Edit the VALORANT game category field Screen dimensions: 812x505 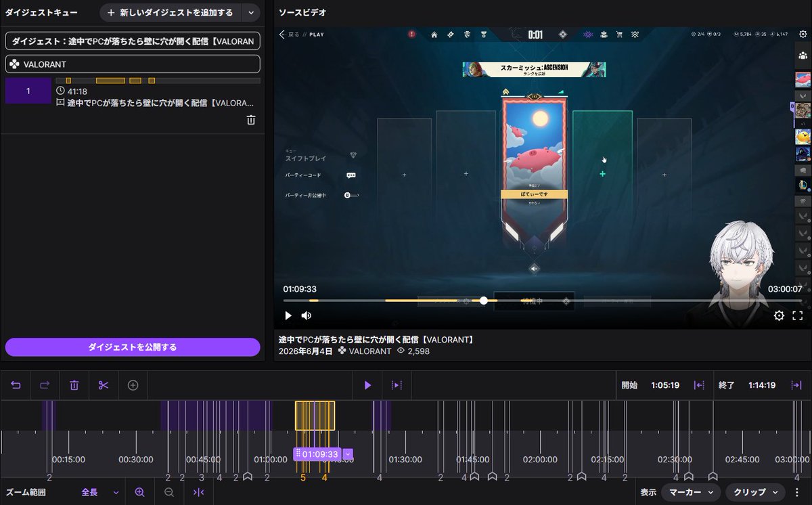click(x=133, y=64)
